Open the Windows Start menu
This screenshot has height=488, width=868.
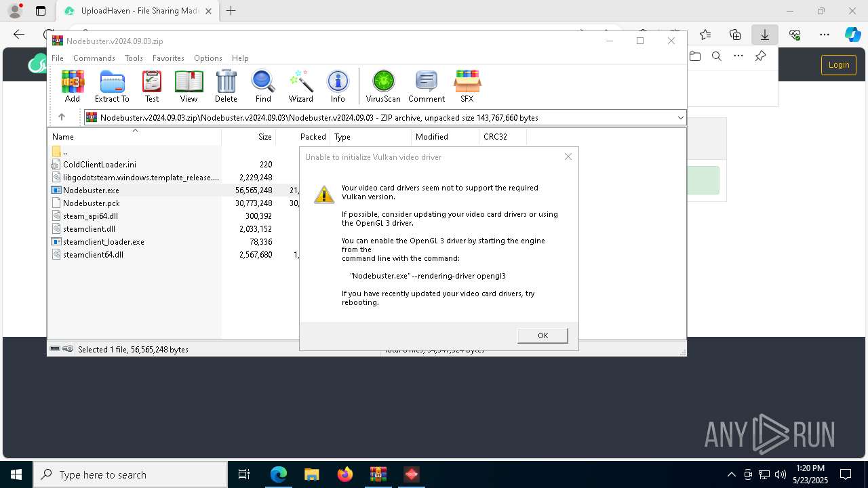tap(16, 474)
